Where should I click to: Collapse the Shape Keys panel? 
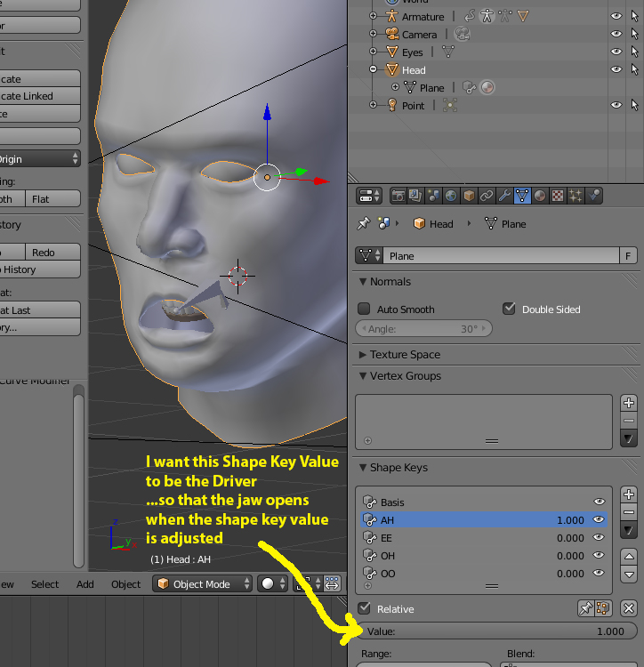[363, 468]
